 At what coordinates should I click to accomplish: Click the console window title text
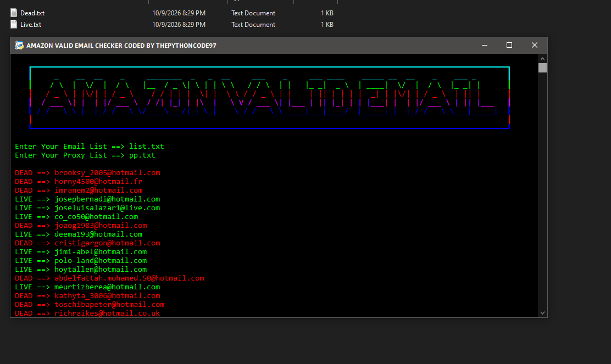pyautogui.click(x=121, y=46)
